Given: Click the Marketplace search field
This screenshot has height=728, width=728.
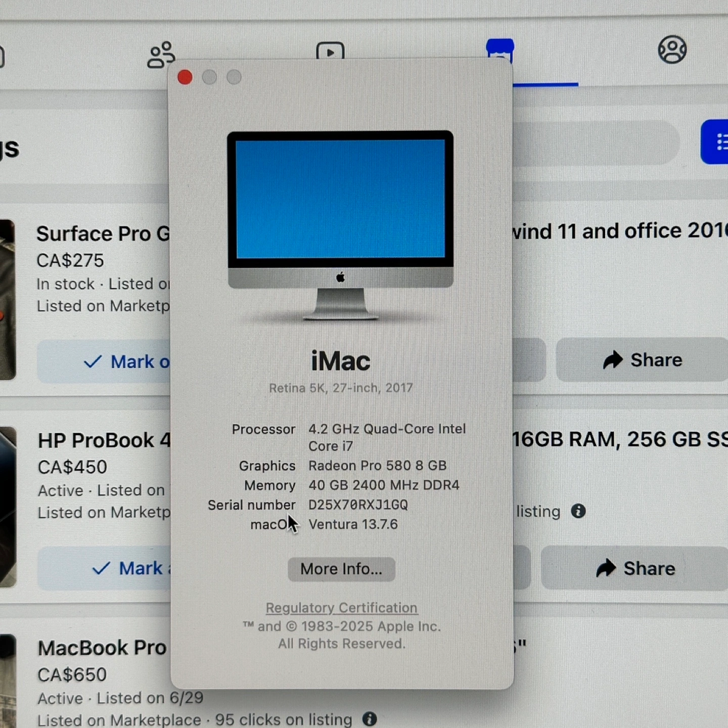Looking at the screenshot, I should coord(597,142).
